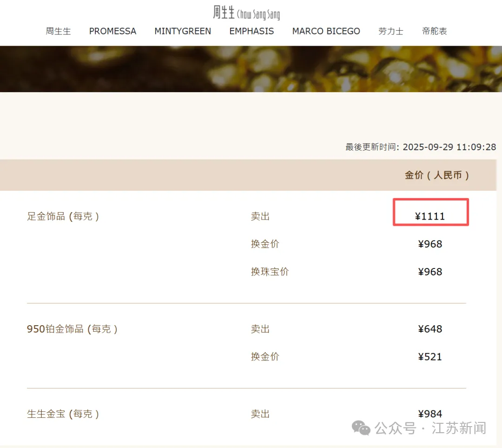Open the MARCO BICEGO brand link
The width and height of the screenshot is (502, 448).
(x=326, y=31)
